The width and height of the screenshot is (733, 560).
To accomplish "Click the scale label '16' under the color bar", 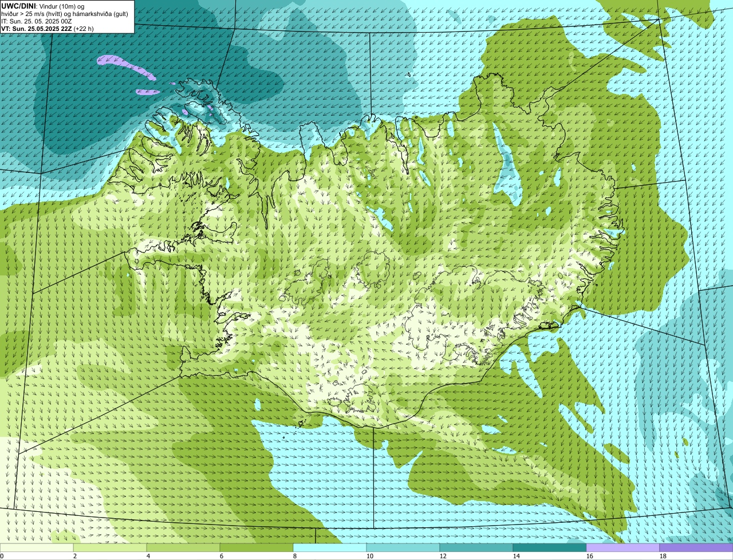I will (590, 556).
